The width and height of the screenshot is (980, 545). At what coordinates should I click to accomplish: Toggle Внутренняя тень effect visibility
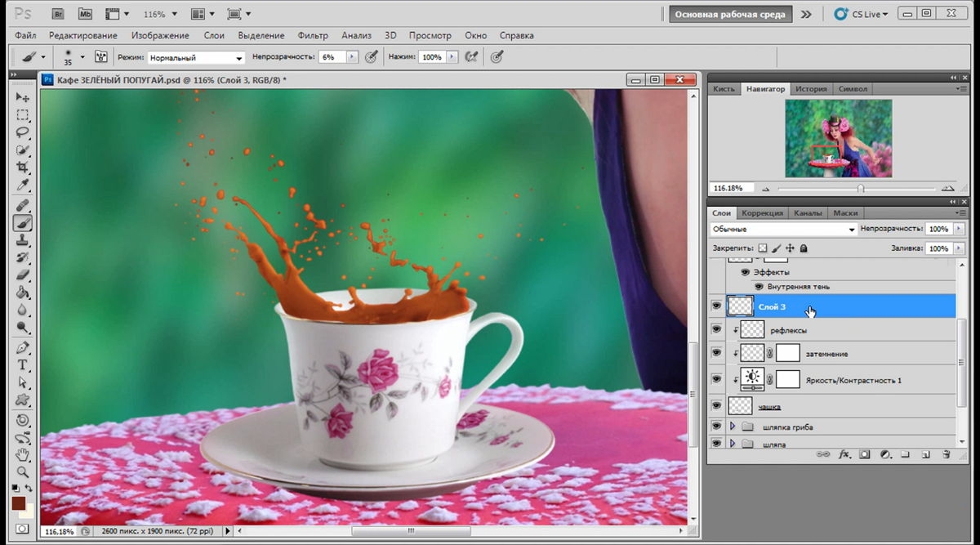click(759, 287)
